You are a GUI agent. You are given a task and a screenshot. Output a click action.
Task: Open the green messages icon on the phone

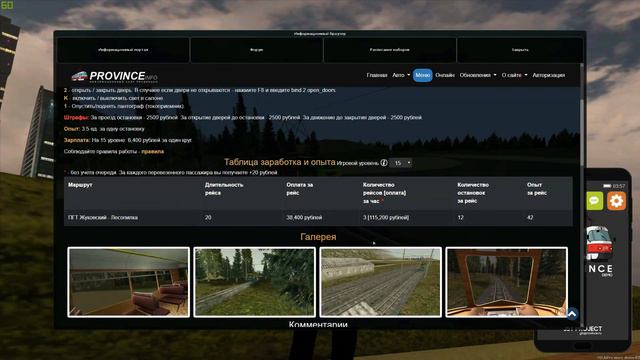(x=594, y=201)
